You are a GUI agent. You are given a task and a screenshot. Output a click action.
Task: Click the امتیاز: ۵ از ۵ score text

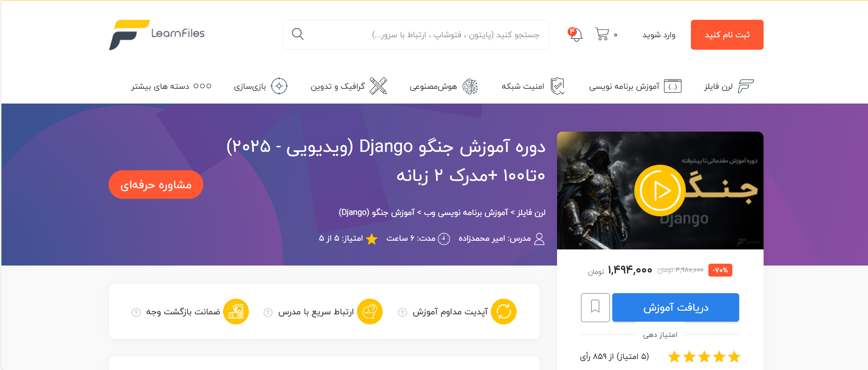click(341, 238)
